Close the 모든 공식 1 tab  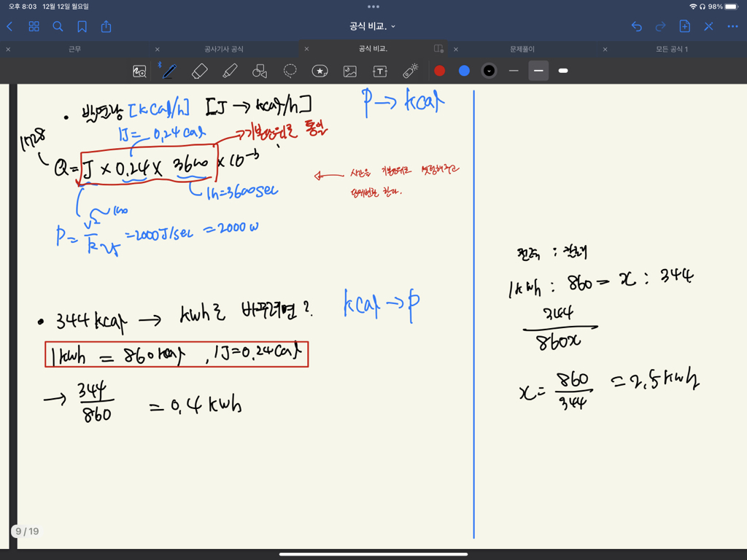[605, 49]
